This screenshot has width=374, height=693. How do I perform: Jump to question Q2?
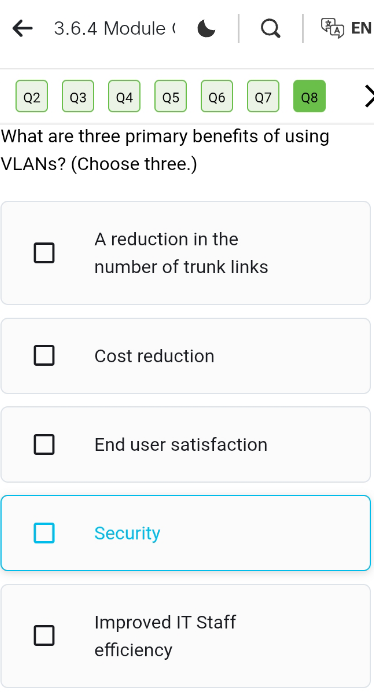pos(32,96)
